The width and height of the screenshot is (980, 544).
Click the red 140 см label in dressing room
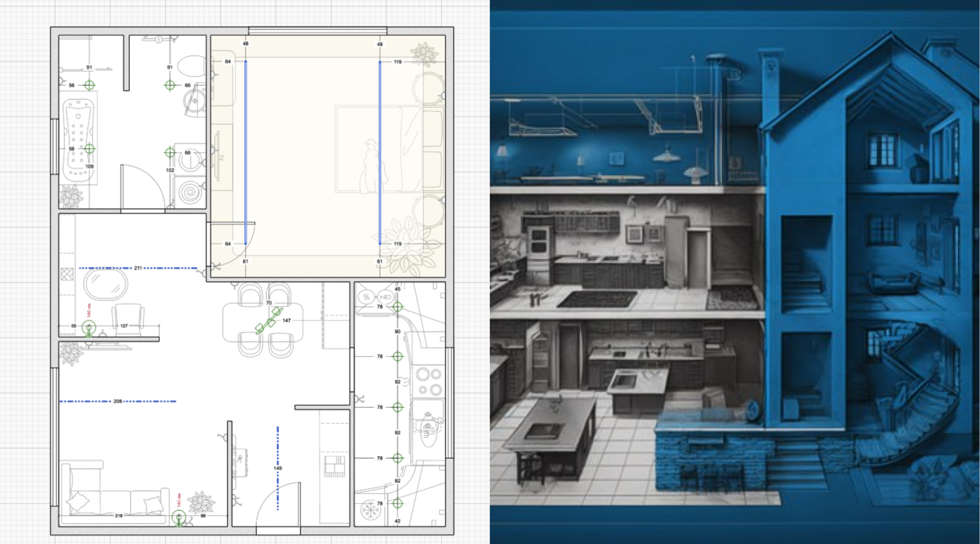[x=89, y=310]
